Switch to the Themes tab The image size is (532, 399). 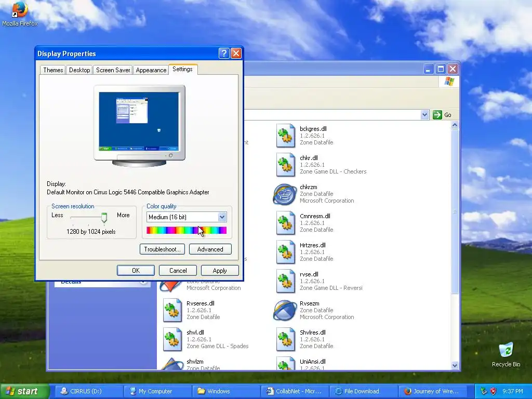(53, 70)
